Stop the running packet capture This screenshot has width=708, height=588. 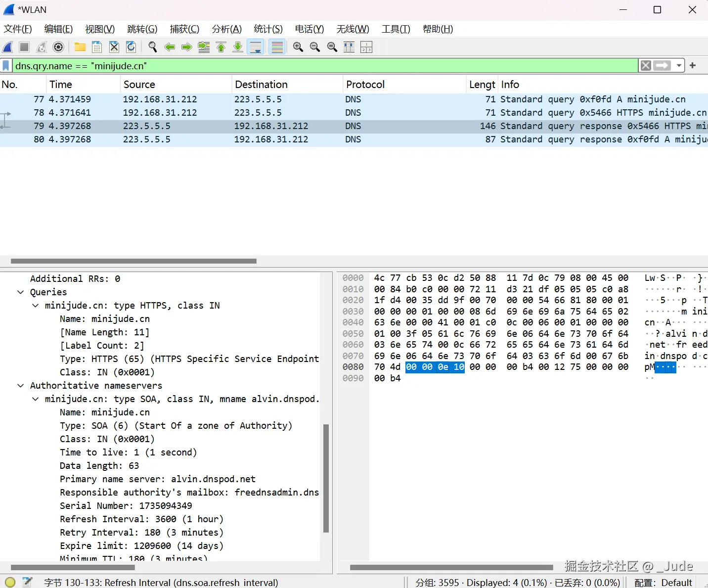(24, 47)
